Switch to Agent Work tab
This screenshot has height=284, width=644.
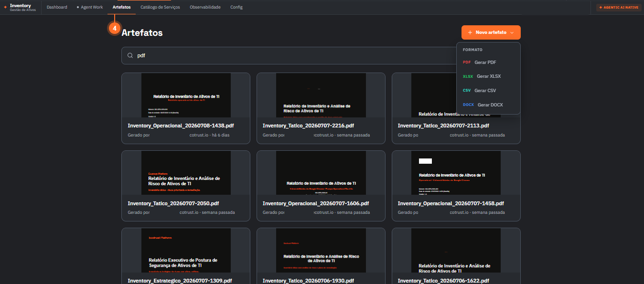coord(90,7)
